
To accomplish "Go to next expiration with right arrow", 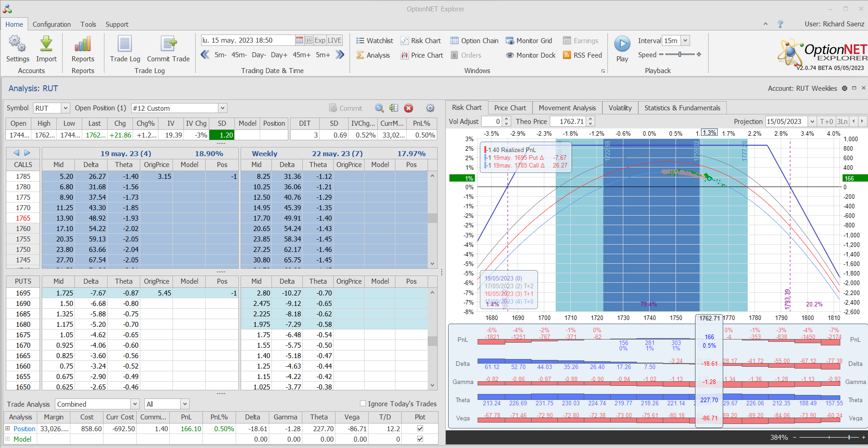I will pyautogui.click(x=27, y=153).
